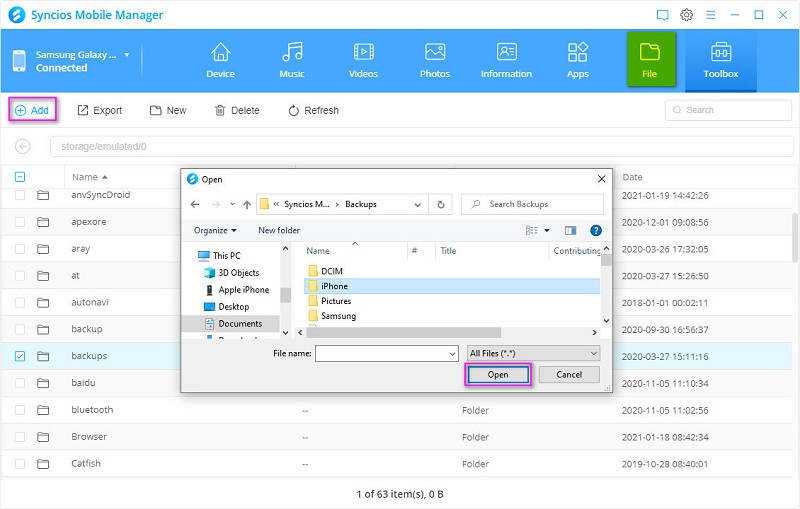The width and height of the screenshot is (800, 509).
Task: Click the forward arrow in Open dialog
Action: (215, 205)
